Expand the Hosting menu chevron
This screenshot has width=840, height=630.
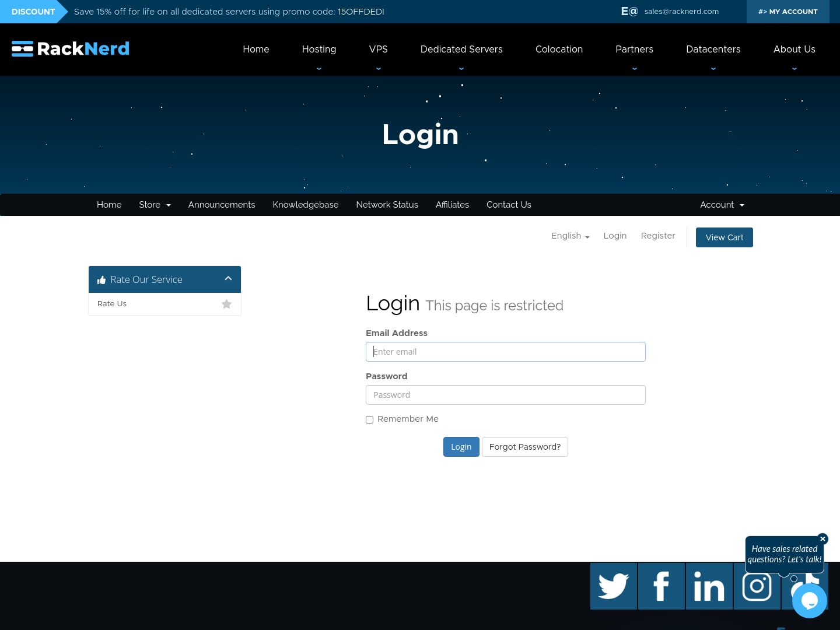(x=319, y=68)
